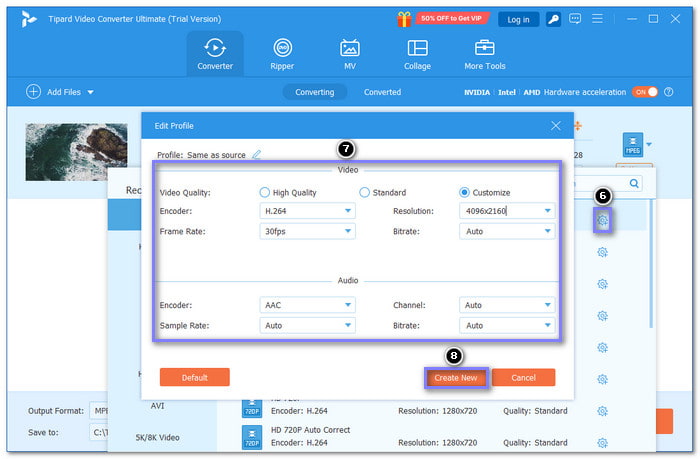The height and width of the screenshot is (459, 700).
Task: Open the feedback chat icon
Action: [575, 19]
